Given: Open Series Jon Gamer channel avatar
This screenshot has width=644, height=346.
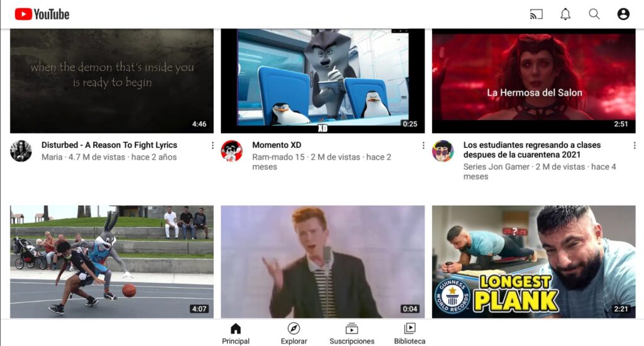Looking at the screenshot, I should (443, 151).
